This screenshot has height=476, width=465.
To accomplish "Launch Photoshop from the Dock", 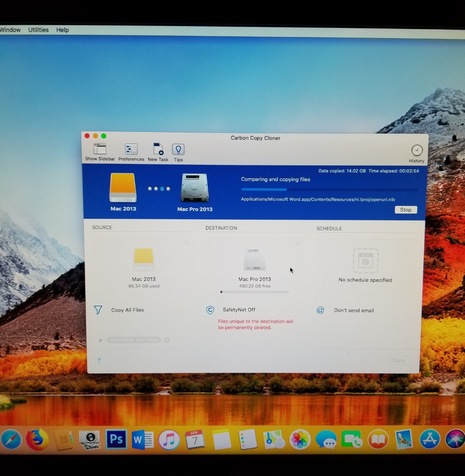I will (116, 439).
